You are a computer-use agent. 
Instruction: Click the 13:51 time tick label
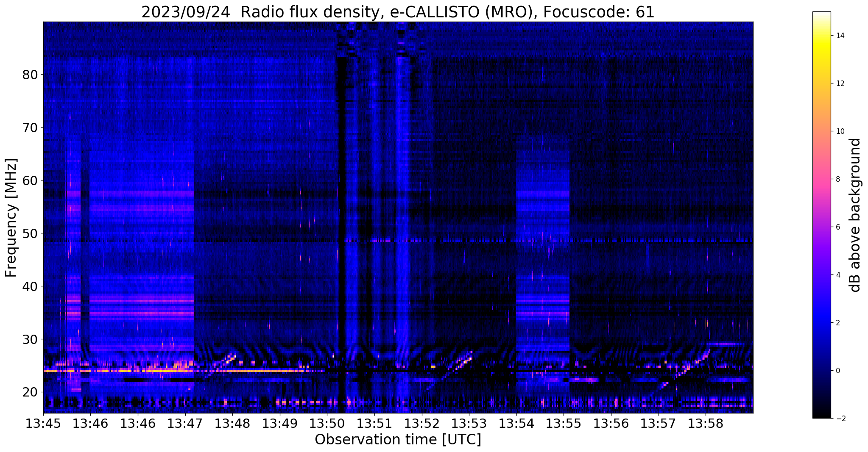(374, 423)
